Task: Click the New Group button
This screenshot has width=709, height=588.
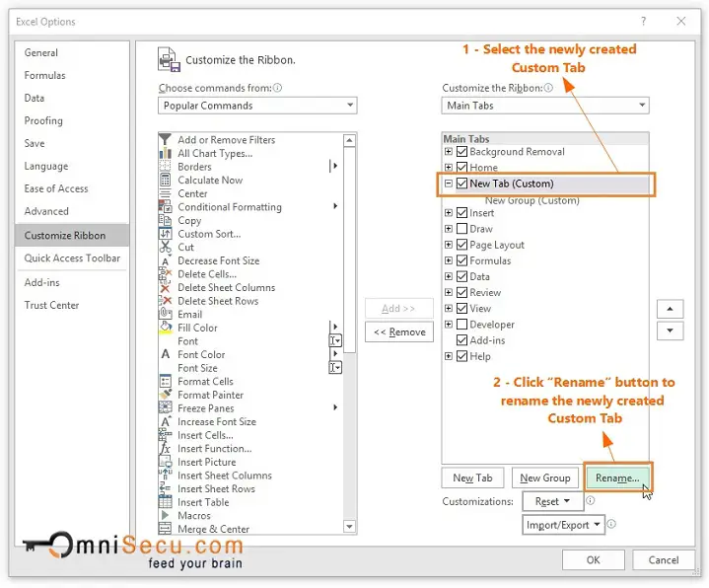Action: (545, 478)
